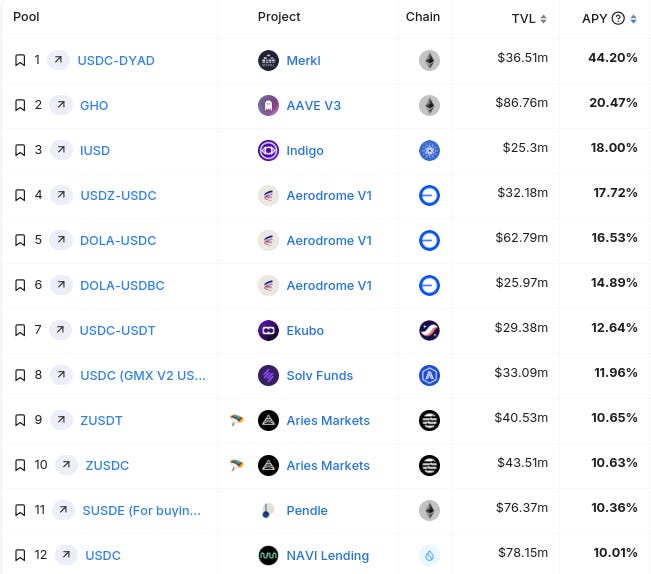Image resolution: width=651 pixels, height=574 pixels.
Task: Click the Merkl project logo
Action: pos(268,61)
